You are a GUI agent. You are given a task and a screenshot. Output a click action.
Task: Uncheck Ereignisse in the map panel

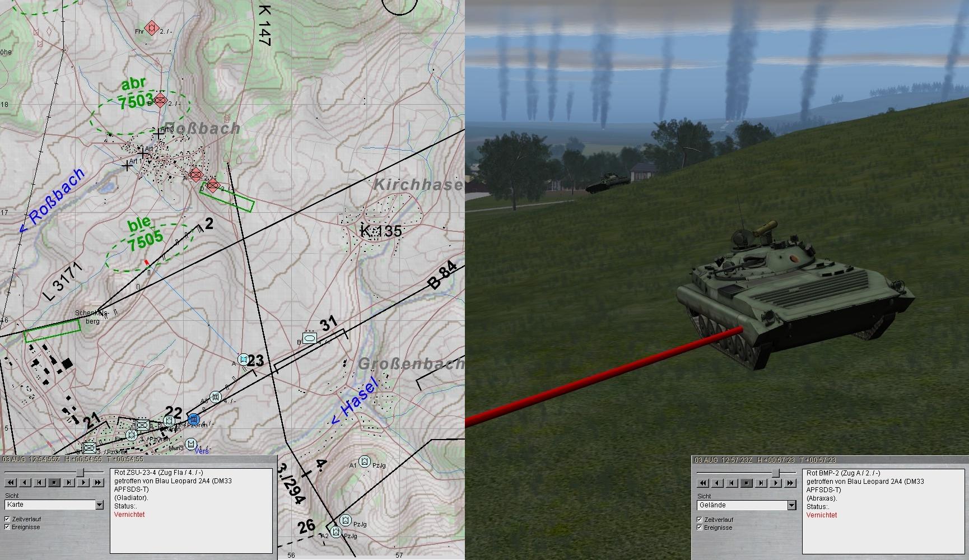point(7,527)
